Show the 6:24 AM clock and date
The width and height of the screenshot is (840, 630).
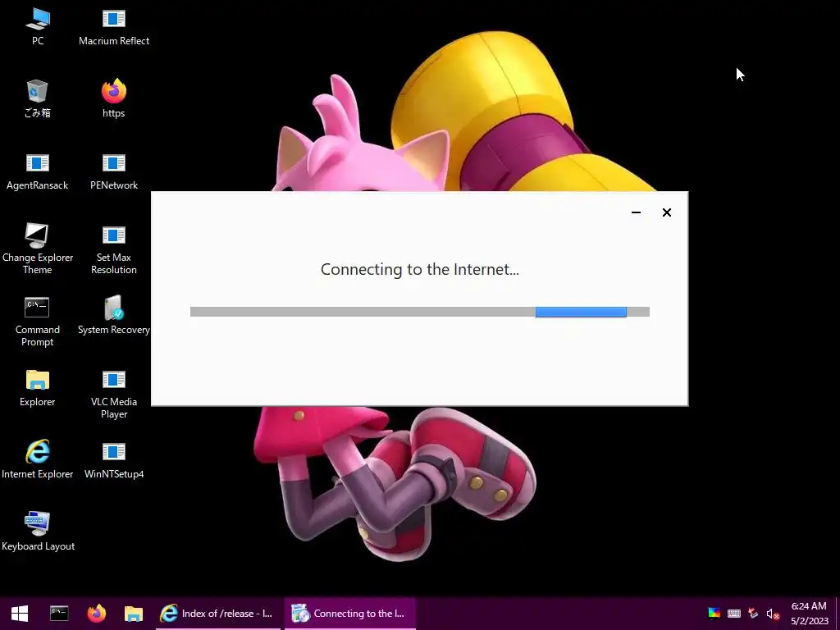pyautogui.click(x=809, y=614)
